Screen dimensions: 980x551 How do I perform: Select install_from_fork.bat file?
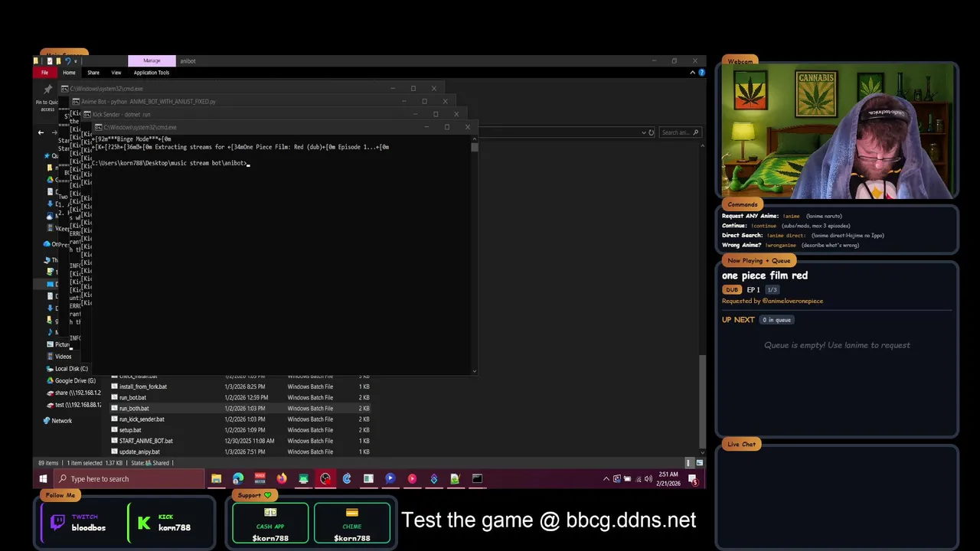click(x=143, y=386)
